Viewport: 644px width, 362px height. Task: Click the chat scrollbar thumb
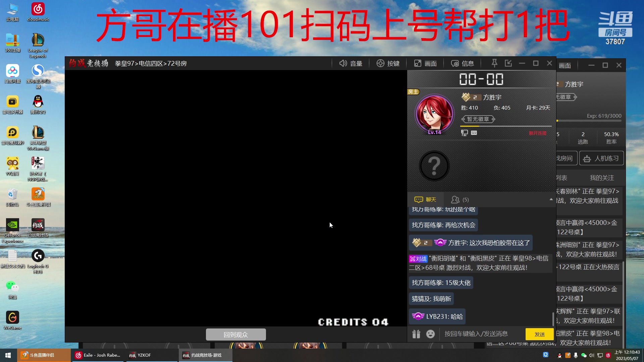point(553,319)
